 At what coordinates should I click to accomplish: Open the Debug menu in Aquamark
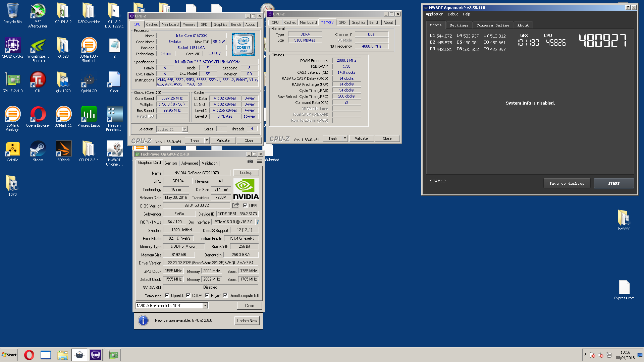(x=453, y=14)
